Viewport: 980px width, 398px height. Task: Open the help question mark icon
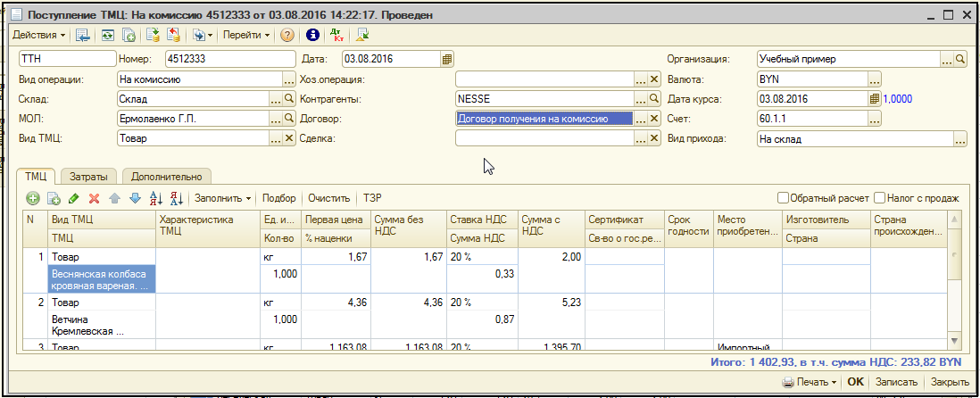pyautogui.click(x=287, y=36)
